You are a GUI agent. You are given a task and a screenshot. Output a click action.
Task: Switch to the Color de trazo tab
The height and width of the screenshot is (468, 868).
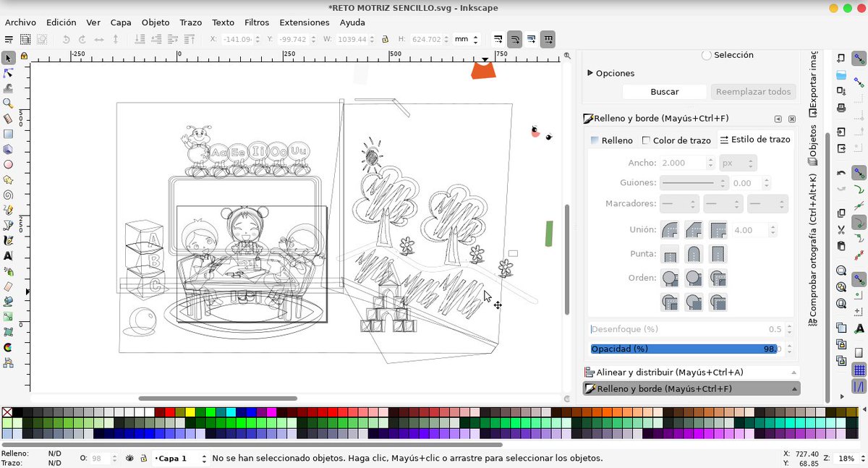(677, 140)
